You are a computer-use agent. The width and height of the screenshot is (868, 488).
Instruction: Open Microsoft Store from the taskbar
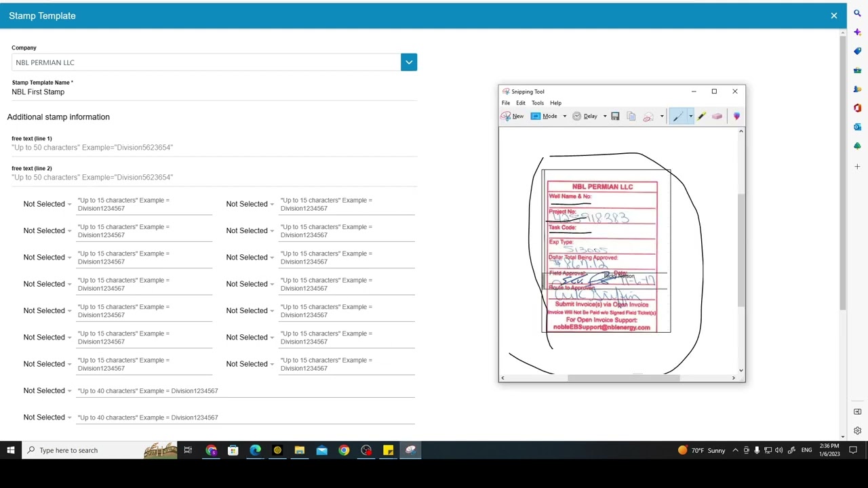coord(233,450)
